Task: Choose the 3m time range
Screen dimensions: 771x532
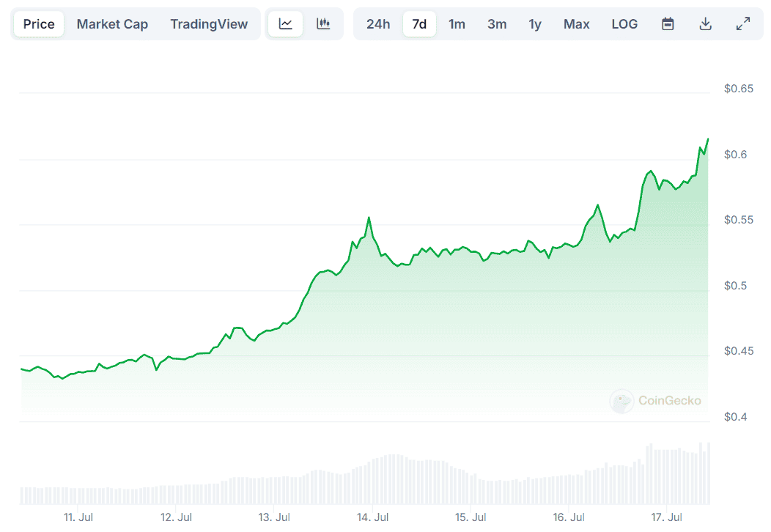Action: coord(497,24)
